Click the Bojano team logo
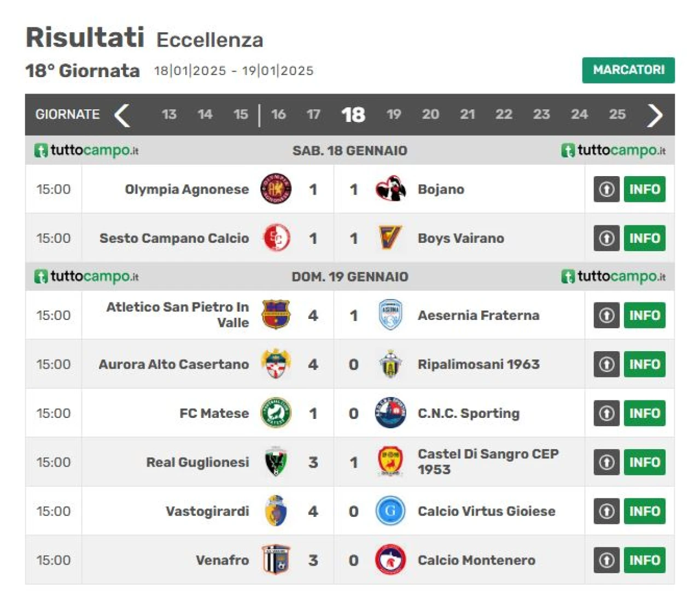Image resolution: width=700 pixels, height=594 pixels. (x=390, y=189)
